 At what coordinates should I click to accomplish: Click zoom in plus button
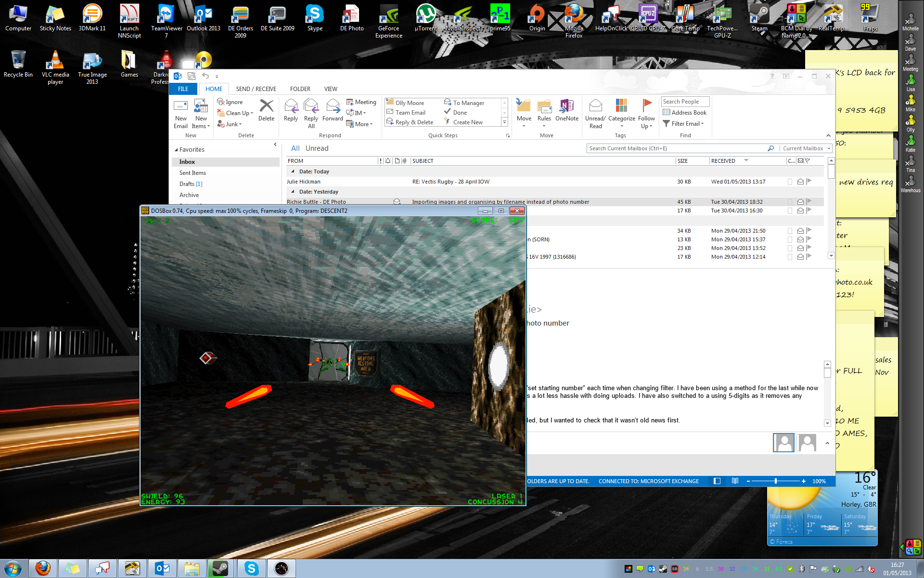tap(803, 481)
